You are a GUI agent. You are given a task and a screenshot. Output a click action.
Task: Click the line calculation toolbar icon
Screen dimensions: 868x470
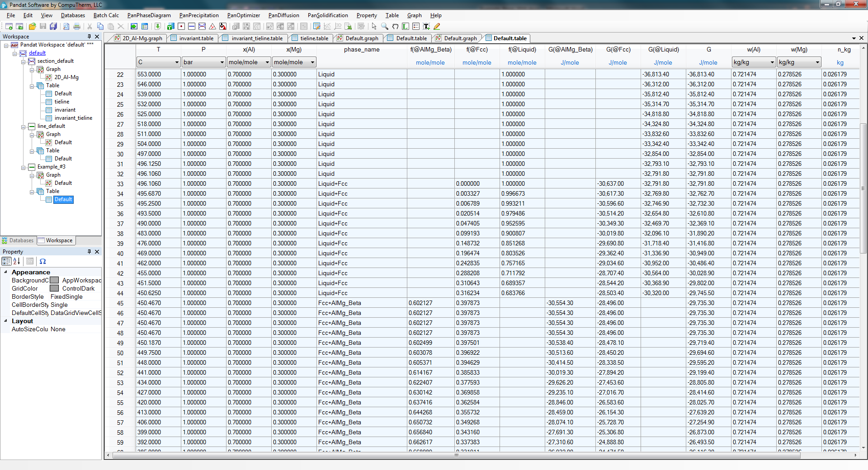tap(192, 27)
